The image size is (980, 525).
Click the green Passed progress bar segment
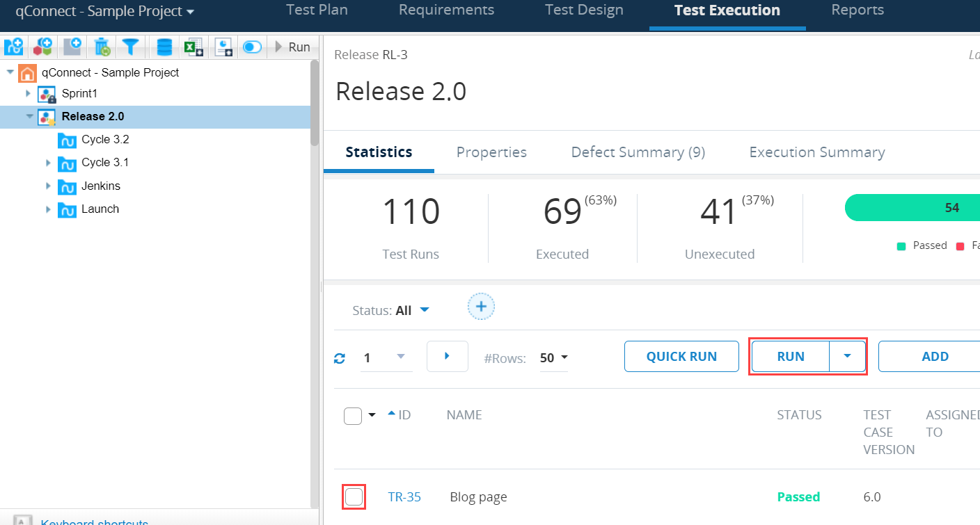[x=912, y=208]
